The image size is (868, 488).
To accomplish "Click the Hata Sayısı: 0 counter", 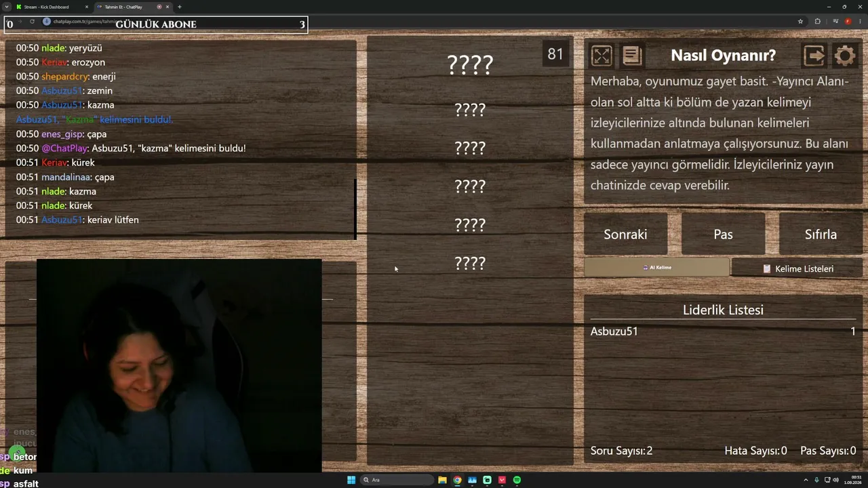I will tap(755, 451).
